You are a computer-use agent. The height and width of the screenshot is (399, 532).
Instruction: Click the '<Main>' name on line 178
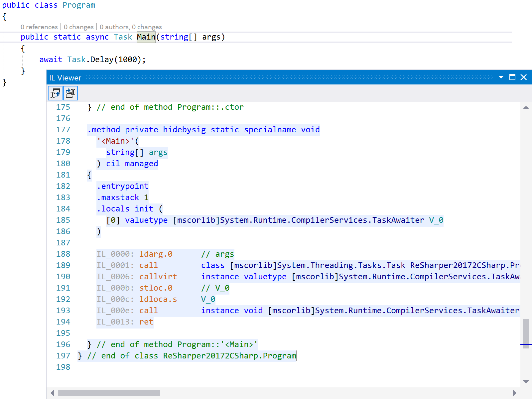(115, 141)
